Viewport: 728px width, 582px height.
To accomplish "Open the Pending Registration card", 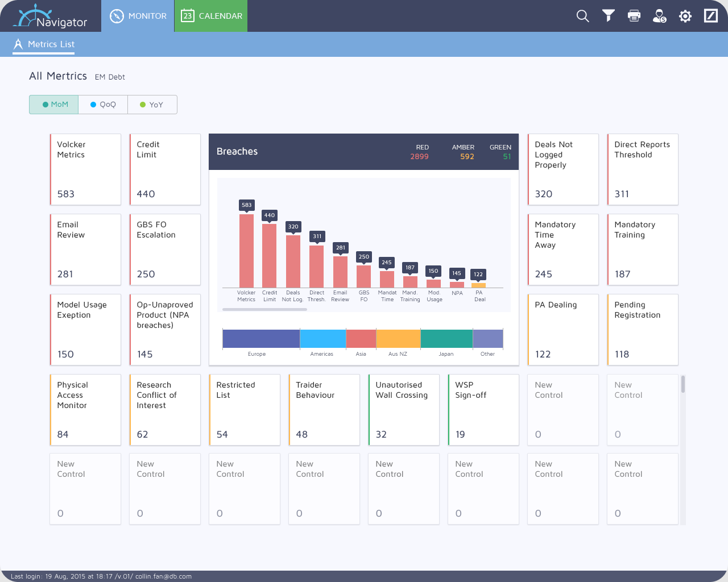I will [x=643, y=330].
